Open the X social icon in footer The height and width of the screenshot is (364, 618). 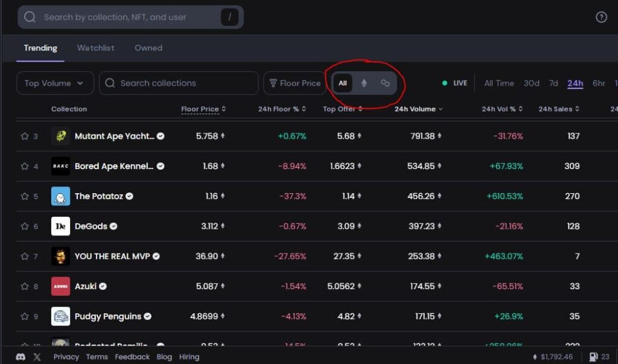point(37,357)
